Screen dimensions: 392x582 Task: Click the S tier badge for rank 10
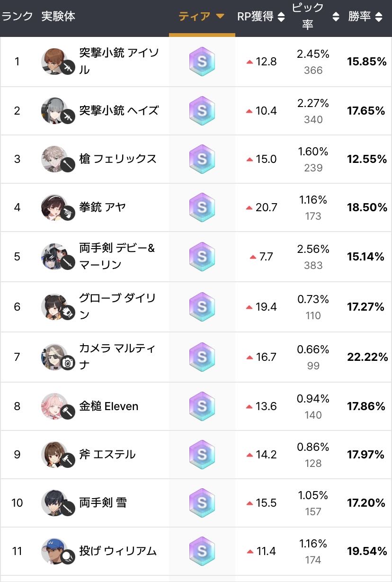[x=202, y=503]
